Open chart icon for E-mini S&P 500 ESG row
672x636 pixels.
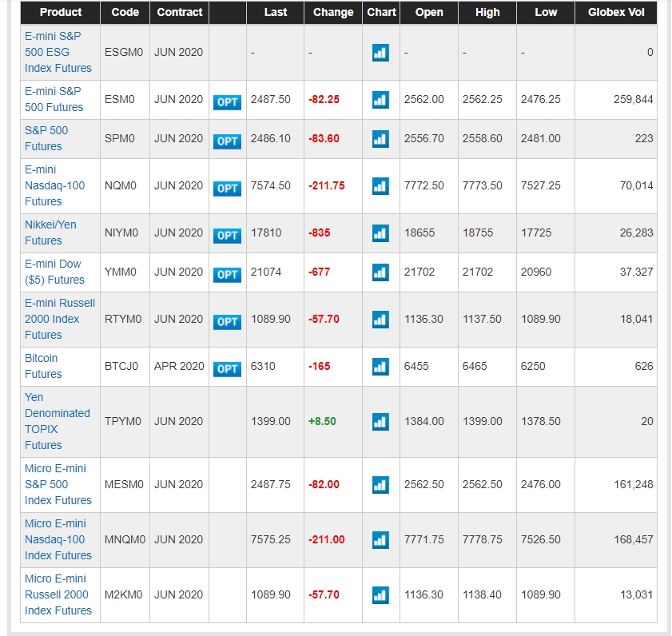pyautogui.click(x=380, y=53)
